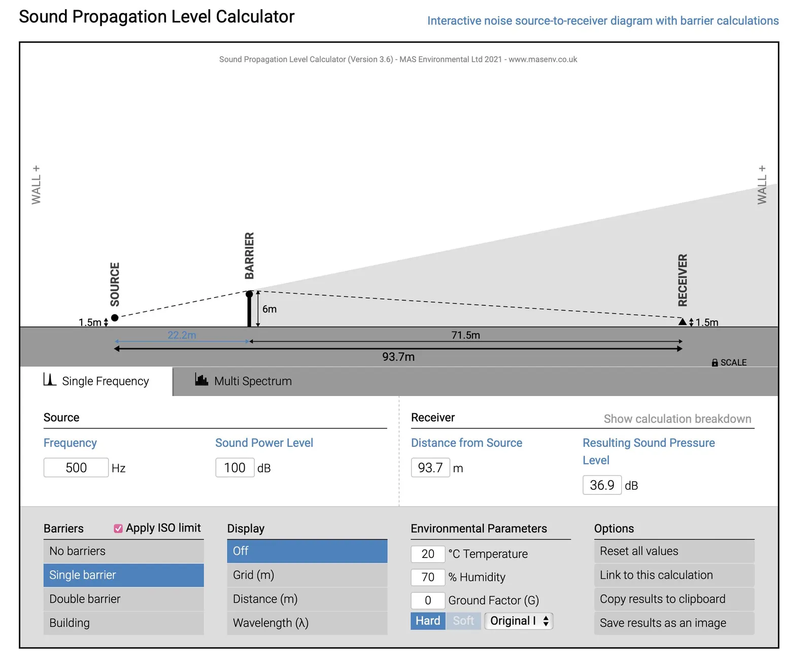Click the source dot marker in diagram
Image resolution: width=812 pixels, height=657 pixels.
[115, 318]
